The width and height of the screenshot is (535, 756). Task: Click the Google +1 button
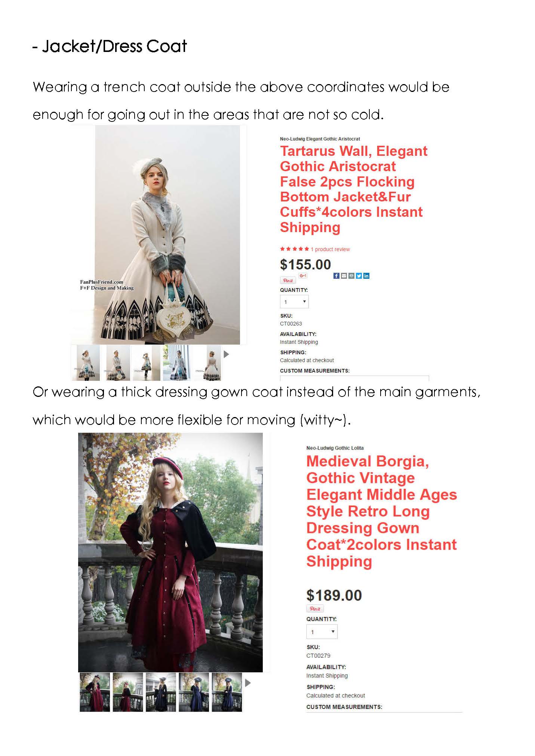pyautogui.click(x=303, y=276)
